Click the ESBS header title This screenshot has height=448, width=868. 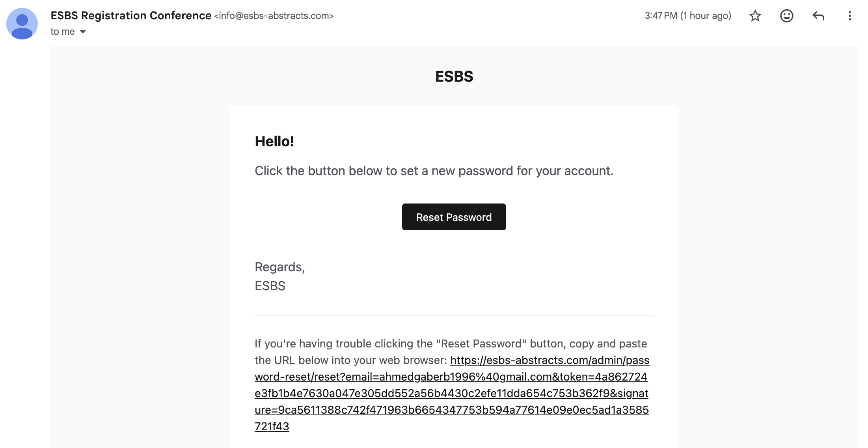point(454,77)
